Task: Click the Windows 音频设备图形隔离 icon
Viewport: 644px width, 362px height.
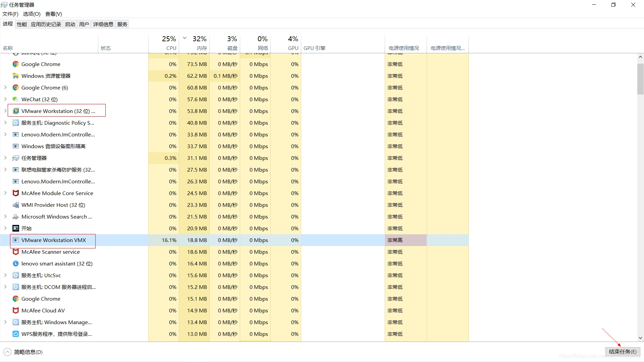Action: (x=15, y=146)
